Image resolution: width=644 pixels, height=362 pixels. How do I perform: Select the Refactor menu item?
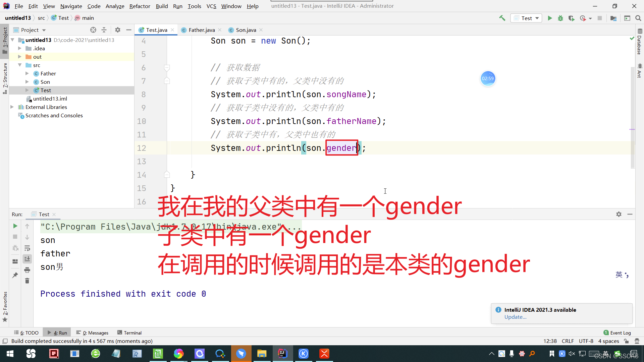click(x=139, y=6)
